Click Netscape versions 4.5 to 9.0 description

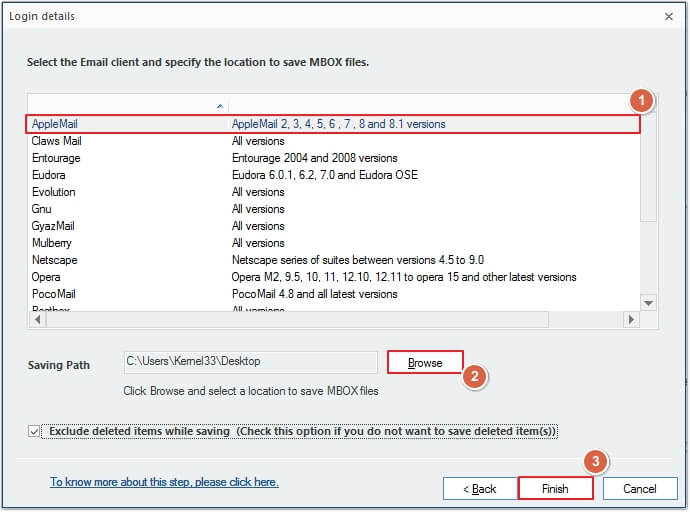click(358, 260)
